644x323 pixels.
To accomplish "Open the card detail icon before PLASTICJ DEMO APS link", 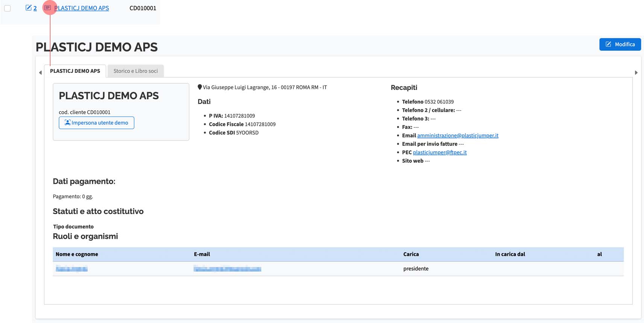I will pyautogui.click(x=48, y=8).
